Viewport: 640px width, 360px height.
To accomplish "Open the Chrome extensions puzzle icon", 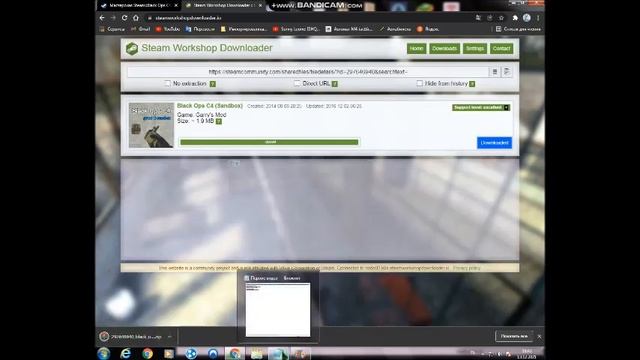I will (515, 18).
